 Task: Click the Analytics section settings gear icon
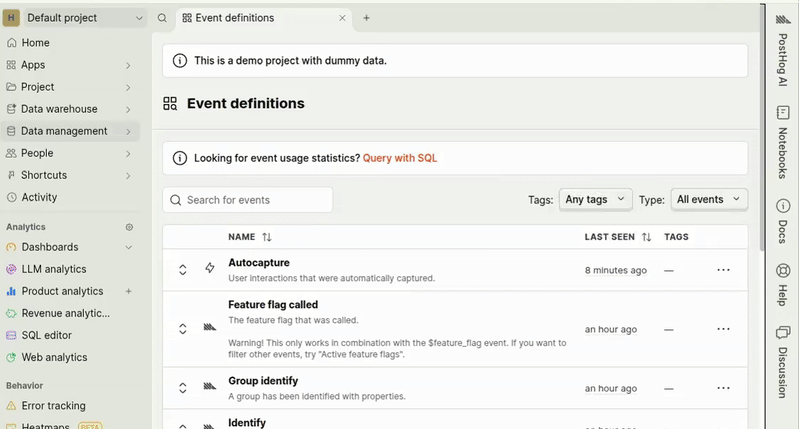tap(129, 227)
